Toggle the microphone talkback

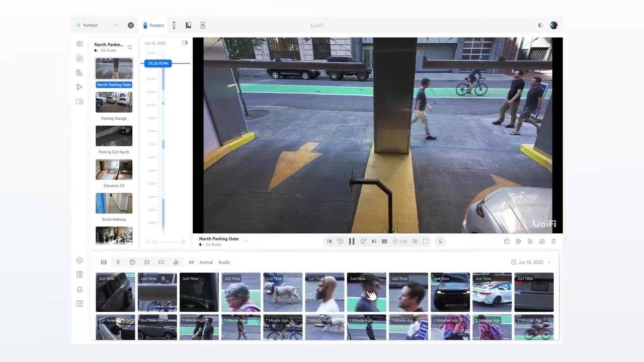point(440,241)
